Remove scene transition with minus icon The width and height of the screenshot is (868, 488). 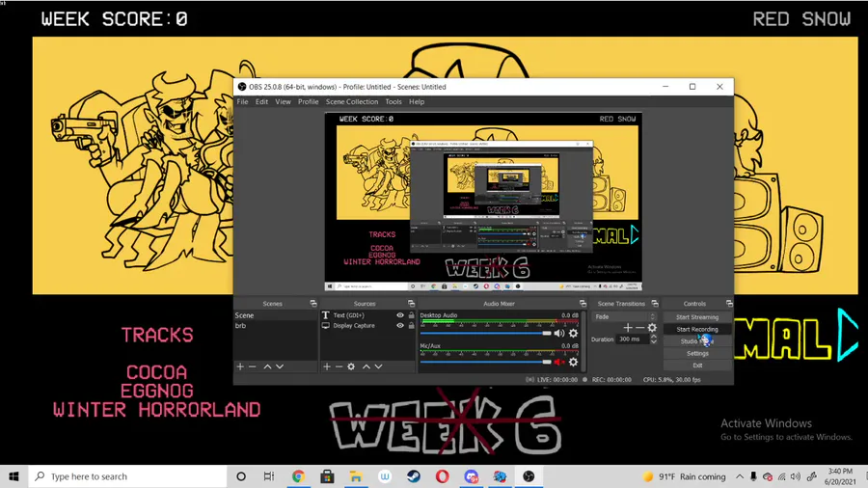pyautogui.click(x=639, y=328)
